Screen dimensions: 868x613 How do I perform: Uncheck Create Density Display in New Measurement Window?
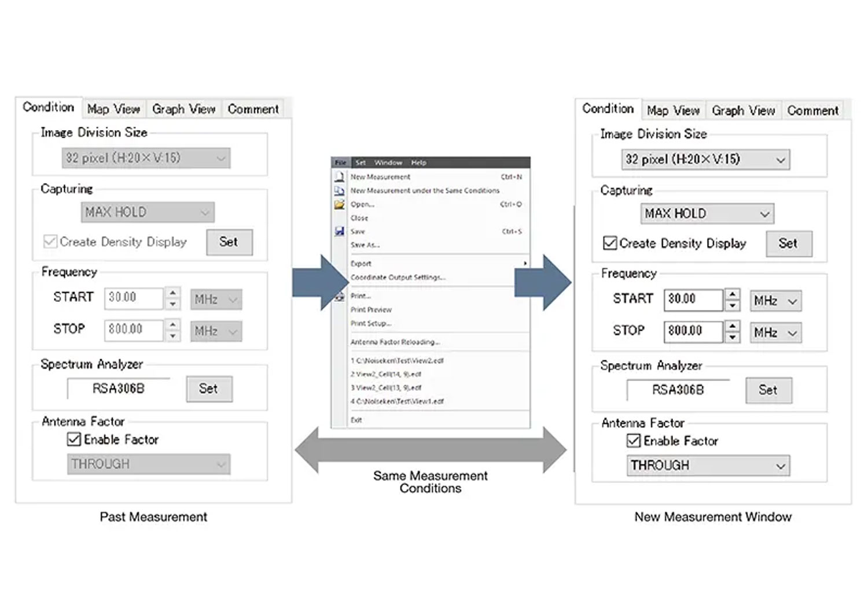(x=609, y=243)
